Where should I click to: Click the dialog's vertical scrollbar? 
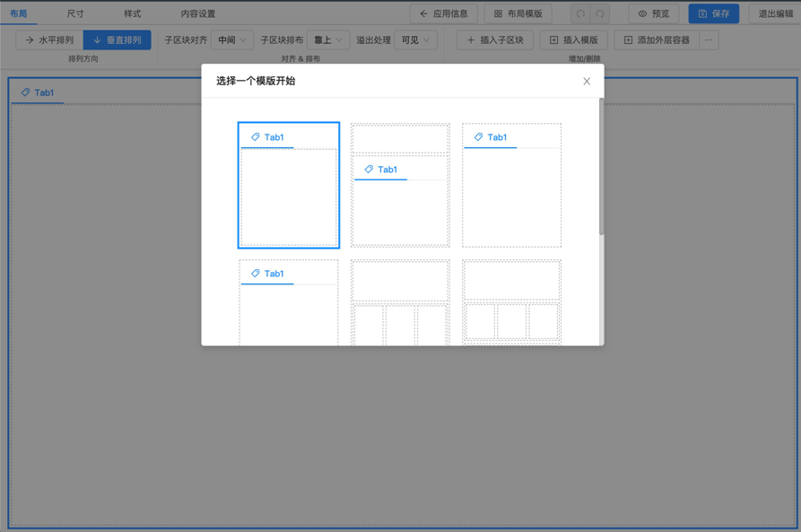tap(601, 167)
